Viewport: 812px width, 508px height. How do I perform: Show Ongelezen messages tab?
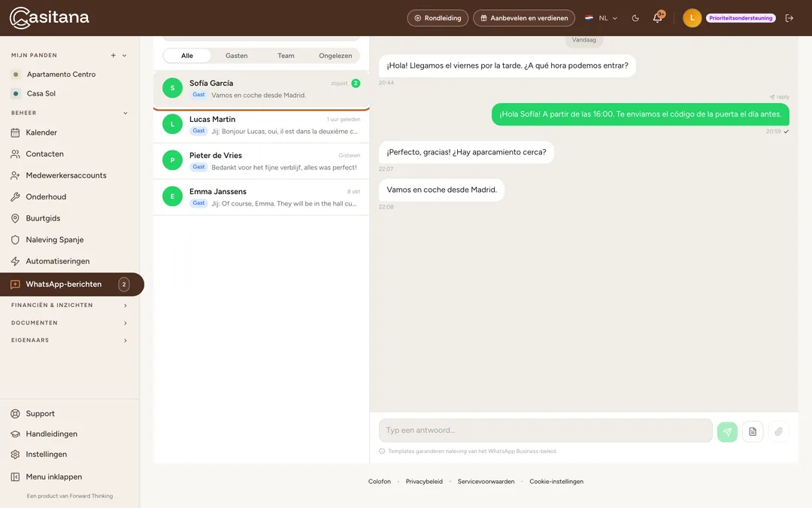point(335,56)
